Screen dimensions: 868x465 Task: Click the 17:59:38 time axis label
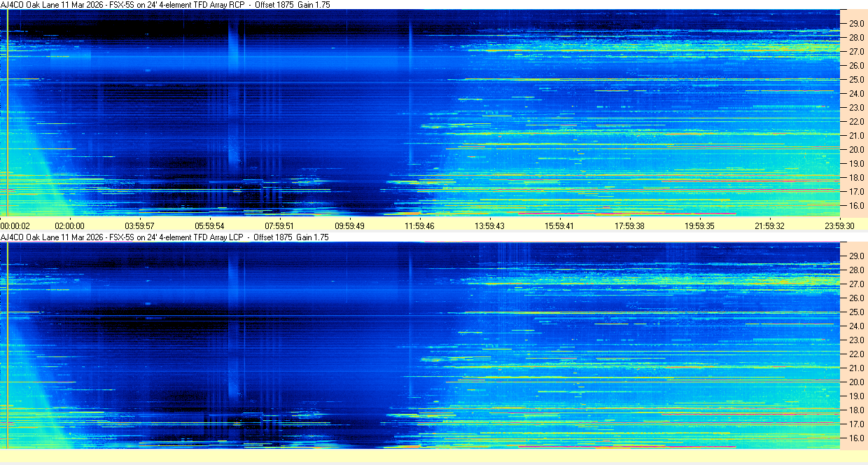click(629, 225)
